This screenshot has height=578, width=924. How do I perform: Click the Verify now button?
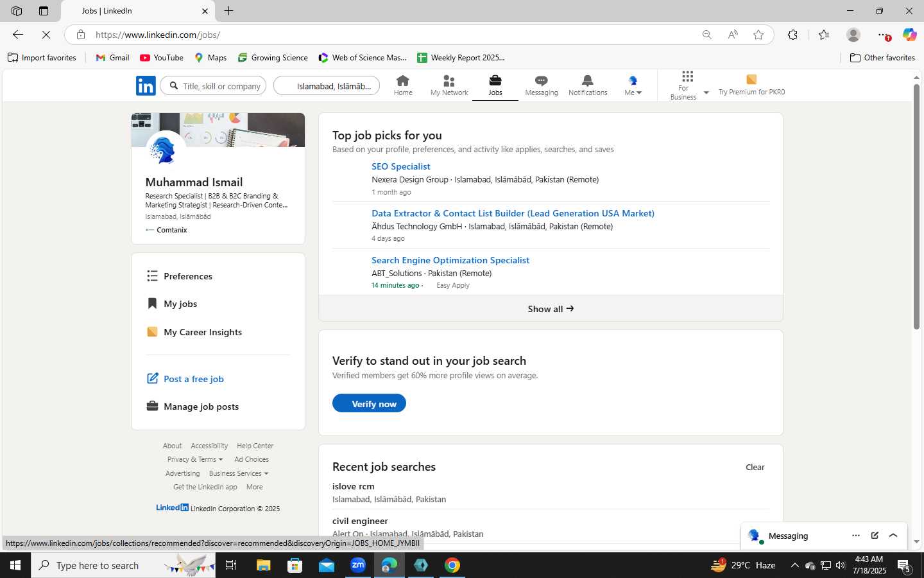pyautogui.click(x=369, y=403)
